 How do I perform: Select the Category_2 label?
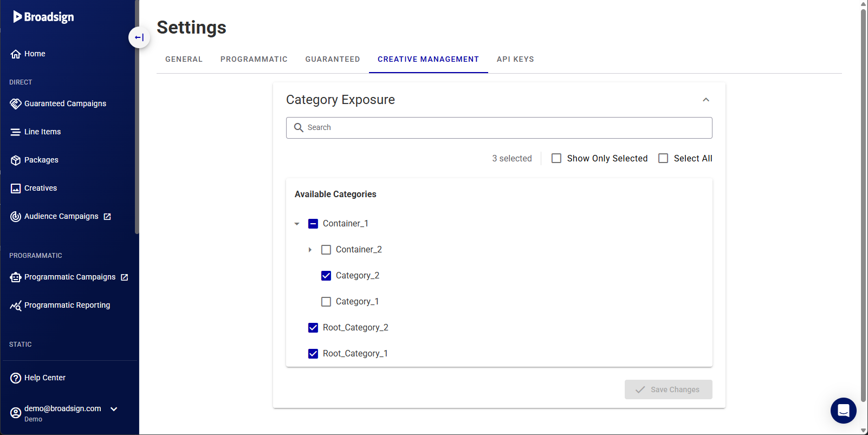(x=358, y=275)
